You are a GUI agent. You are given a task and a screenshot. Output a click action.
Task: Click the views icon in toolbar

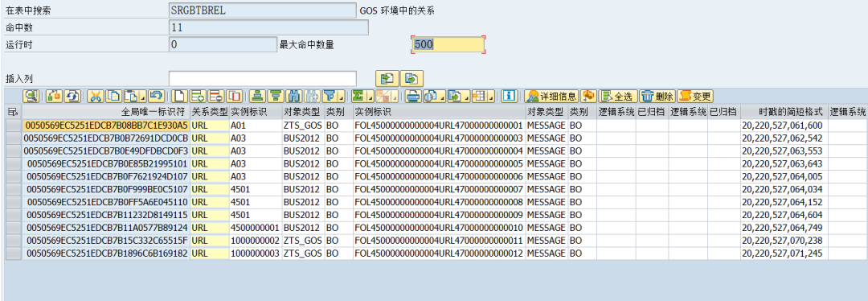coord(430,96)
